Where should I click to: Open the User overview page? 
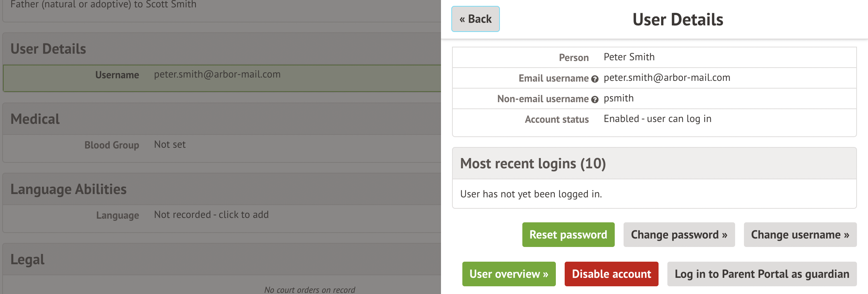tap(509, 274)
